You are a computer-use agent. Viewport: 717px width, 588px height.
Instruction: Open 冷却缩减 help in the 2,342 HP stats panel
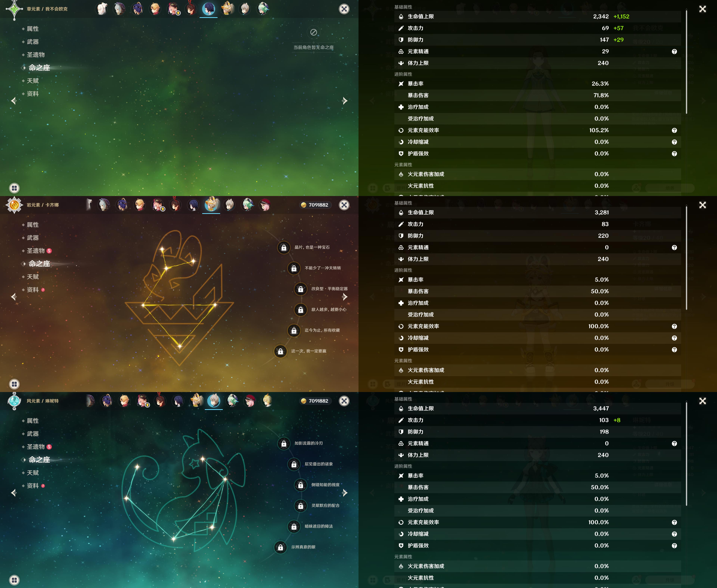(x=674, y=142)
